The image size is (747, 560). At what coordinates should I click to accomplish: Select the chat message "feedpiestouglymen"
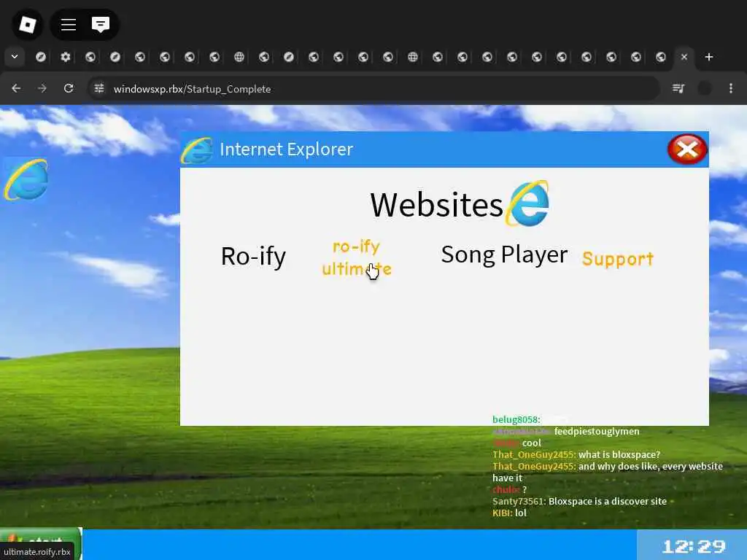pyautogui.click(x=597, y=431)
